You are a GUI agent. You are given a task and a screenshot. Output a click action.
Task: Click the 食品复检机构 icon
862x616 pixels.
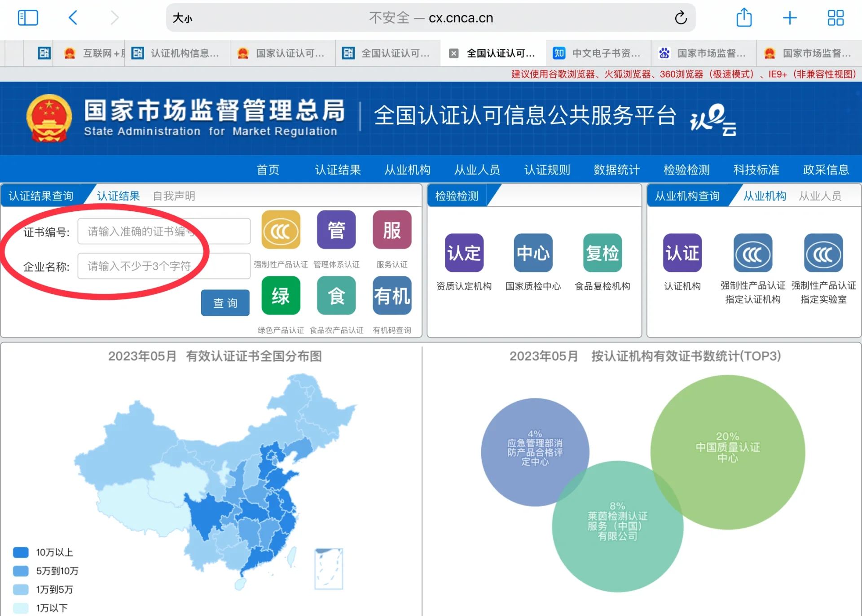click(602, 253)
